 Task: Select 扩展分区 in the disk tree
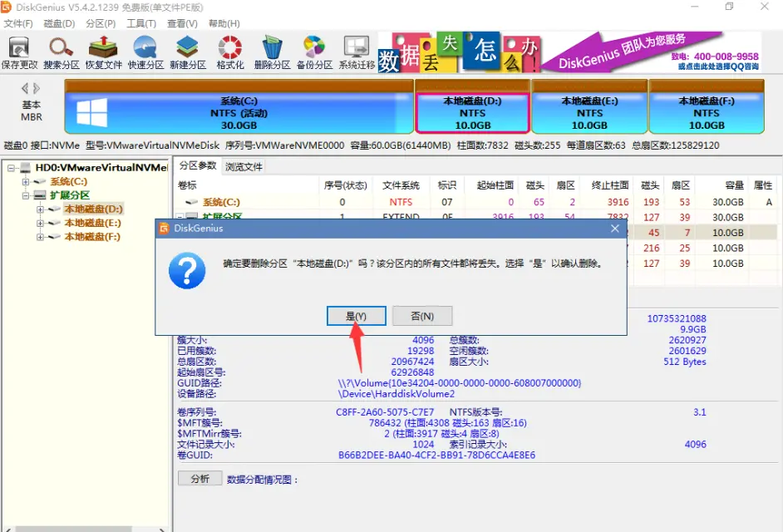[70, 195]
